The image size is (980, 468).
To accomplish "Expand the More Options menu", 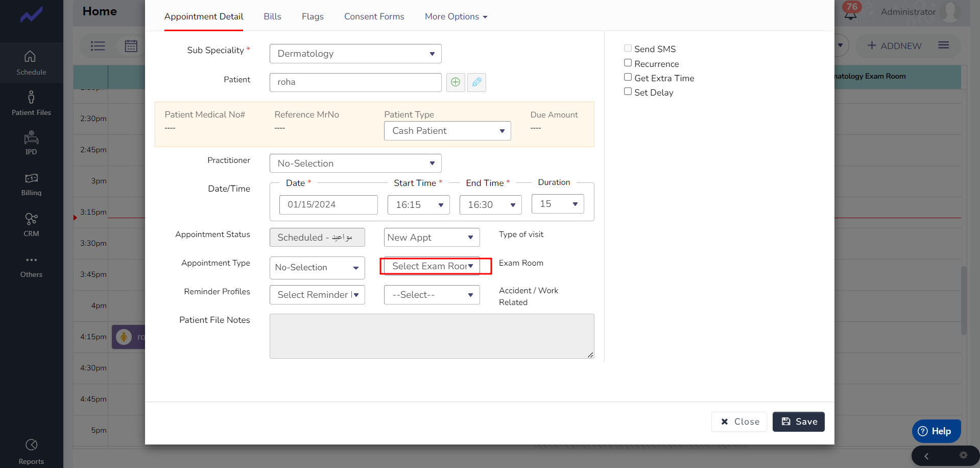I will [x=456, y=16].
